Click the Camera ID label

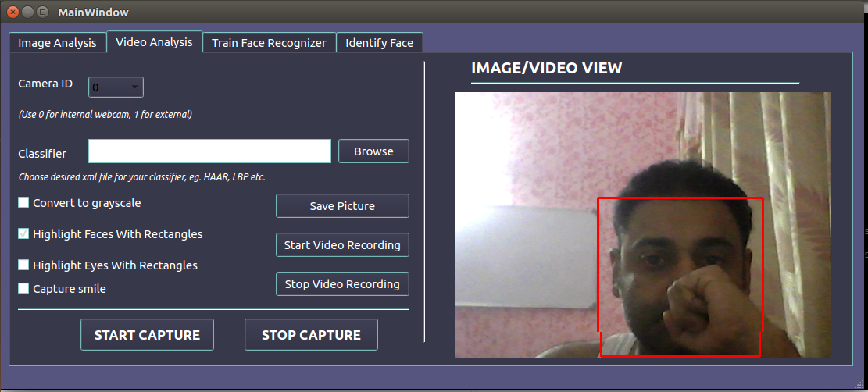pyautogui.click(x=45, y=84)
